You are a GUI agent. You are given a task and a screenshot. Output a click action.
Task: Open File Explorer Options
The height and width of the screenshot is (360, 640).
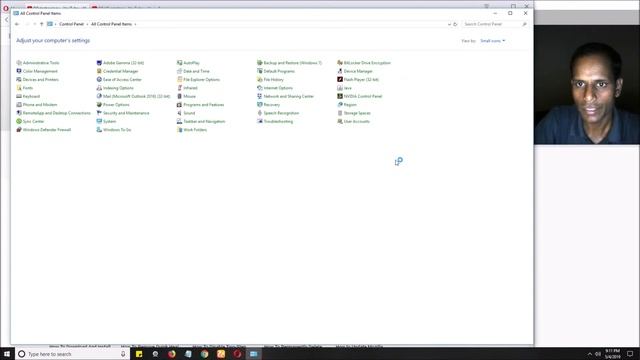click(198, 80)
